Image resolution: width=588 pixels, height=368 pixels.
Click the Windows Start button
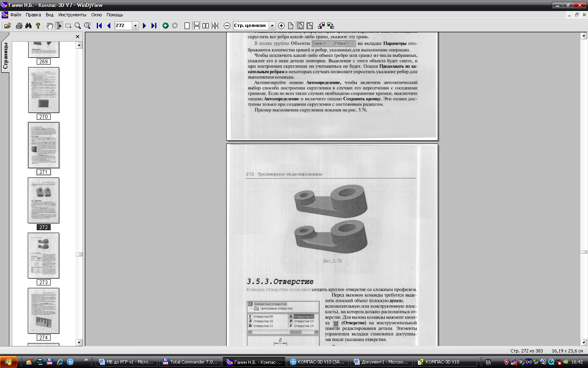(9, 362)
